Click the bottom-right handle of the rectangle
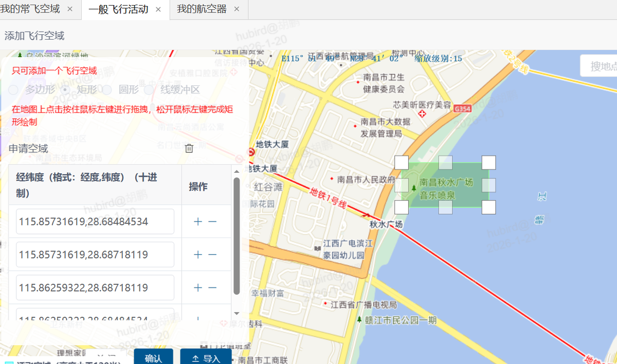 (489, 207)
